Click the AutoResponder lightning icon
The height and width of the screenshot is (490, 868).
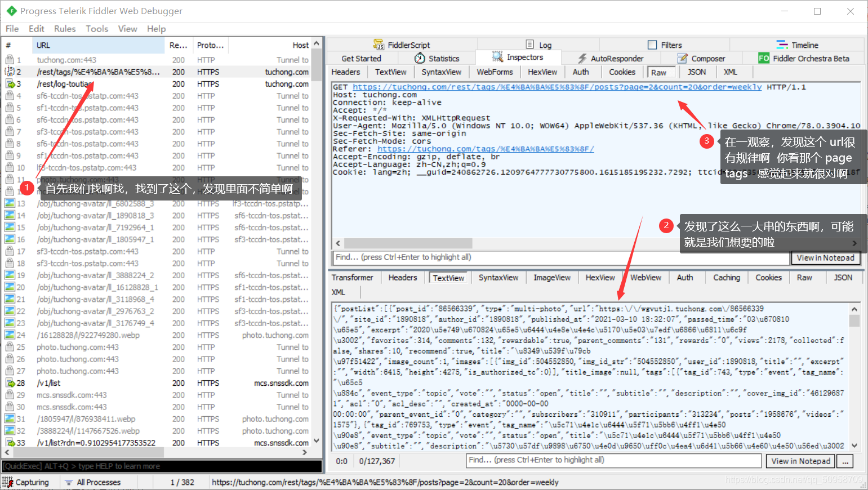(x=582, y=59)
